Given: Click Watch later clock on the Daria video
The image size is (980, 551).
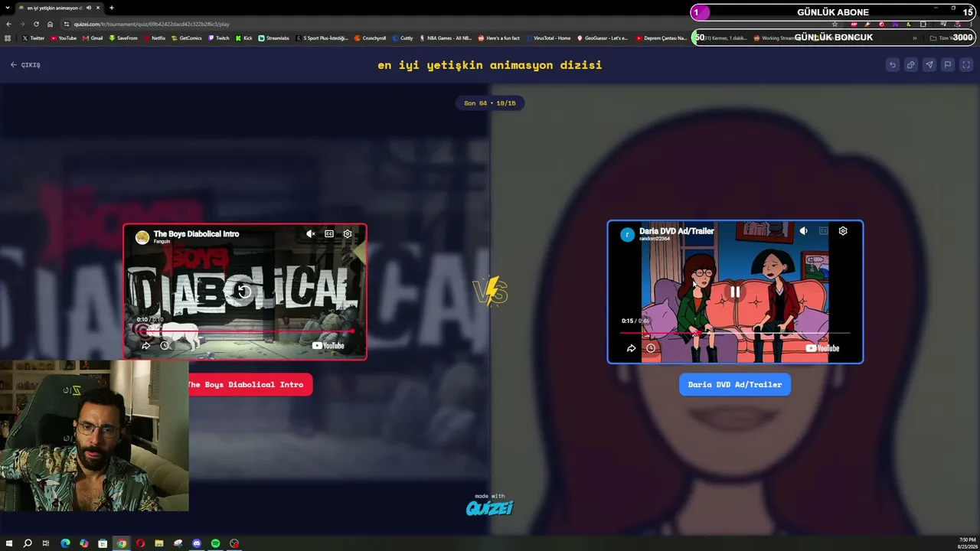Looking at the screenshot, I should click(651, 349).
